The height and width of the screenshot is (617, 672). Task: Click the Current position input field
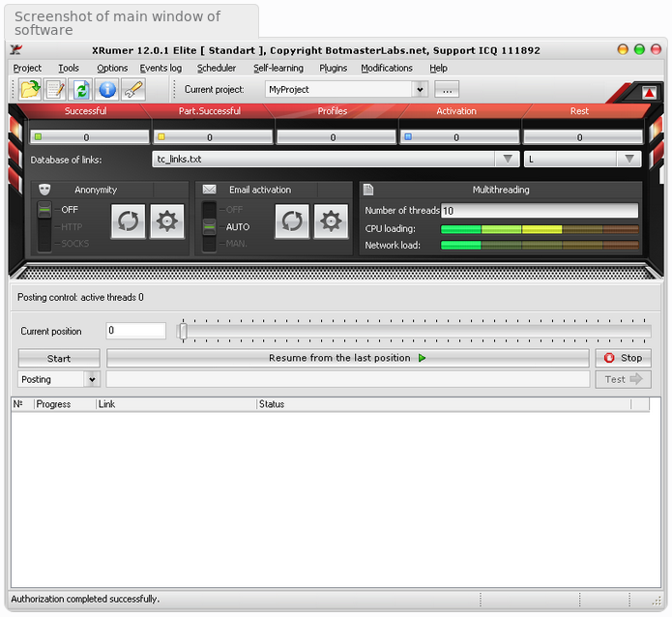pos(136,331)
